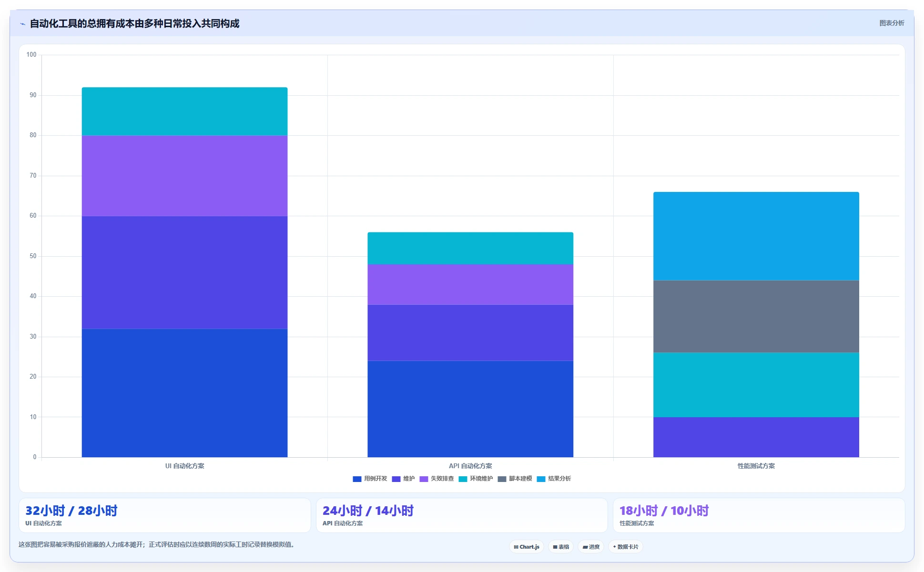Select the Chart.js chip
Screen dimensions: 924x572
pos(527,547)
